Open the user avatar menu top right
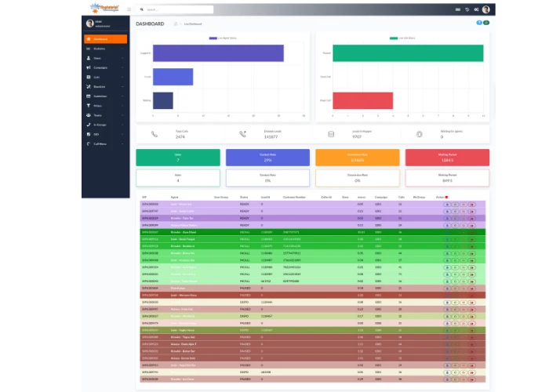The height and width of the screenshot is (392, 549). click(486, 9)
